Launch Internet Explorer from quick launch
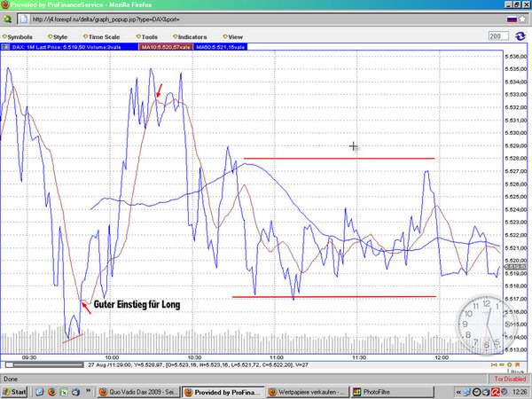Screen dimensions: 532x399 tap(40, 392)
